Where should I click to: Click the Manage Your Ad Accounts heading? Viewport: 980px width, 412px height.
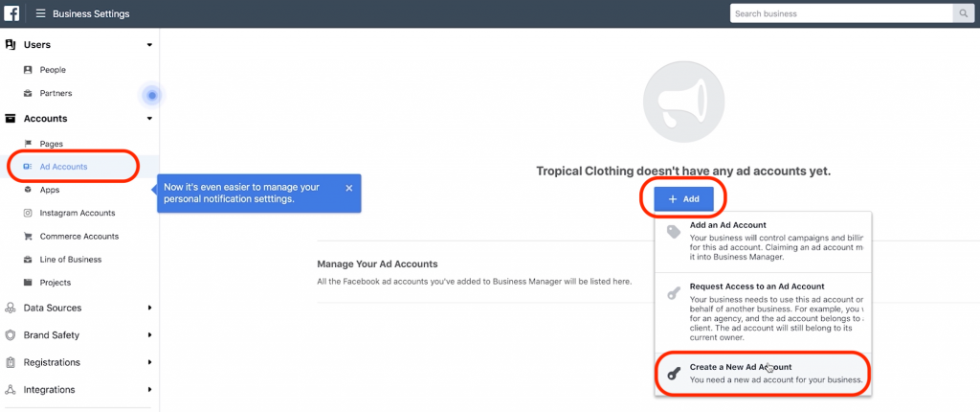point(377,264)
